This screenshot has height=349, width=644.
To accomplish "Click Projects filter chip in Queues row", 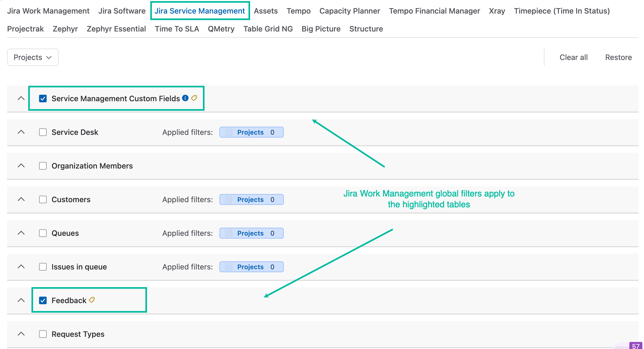I will point(251,233).
